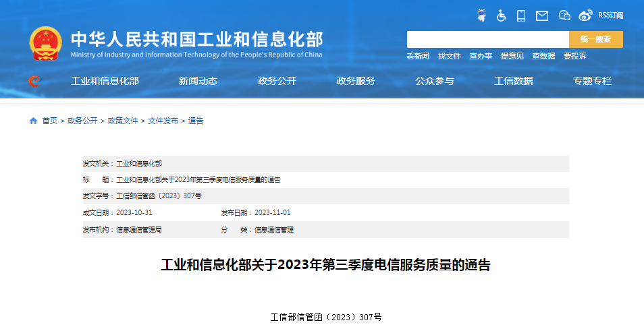Click the 统一搜索 button
The width and height of the screenshot is (644, 331).
tap(596, 39)
